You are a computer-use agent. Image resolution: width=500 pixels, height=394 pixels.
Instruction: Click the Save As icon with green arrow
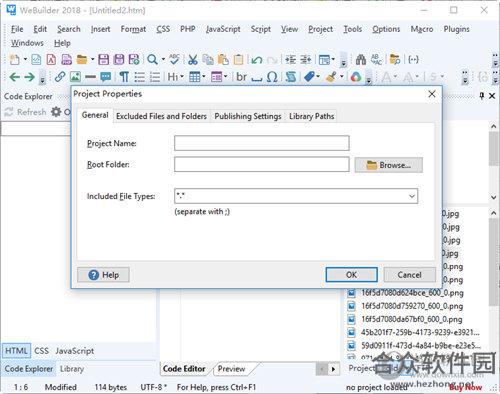pyautogui.click(x=134, y=60)
